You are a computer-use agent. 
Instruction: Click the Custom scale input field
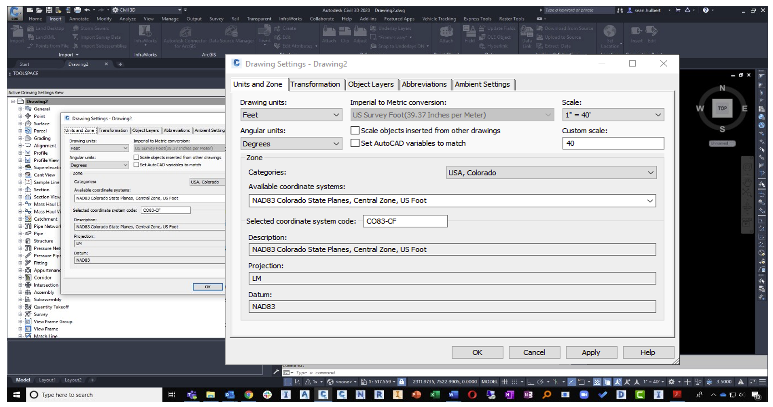[x=613, y=143]
